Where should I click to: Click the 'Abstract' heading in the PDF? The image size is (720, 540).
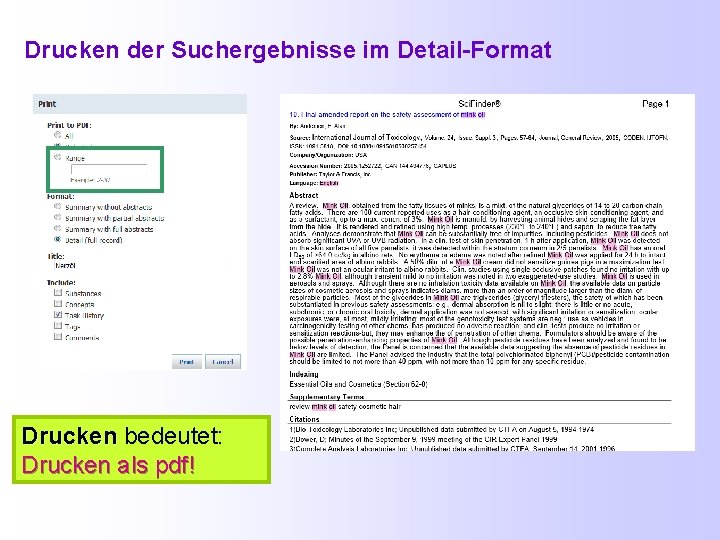coord(304,195)
